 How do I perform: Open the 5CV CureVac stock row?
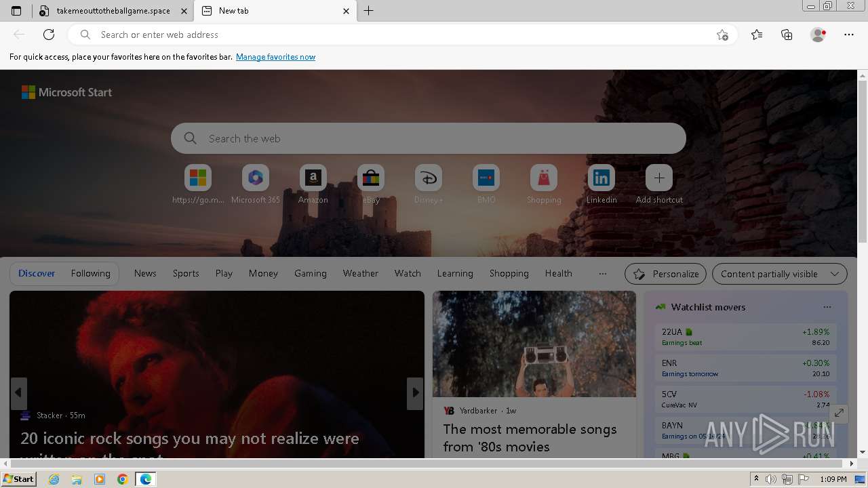745,399
